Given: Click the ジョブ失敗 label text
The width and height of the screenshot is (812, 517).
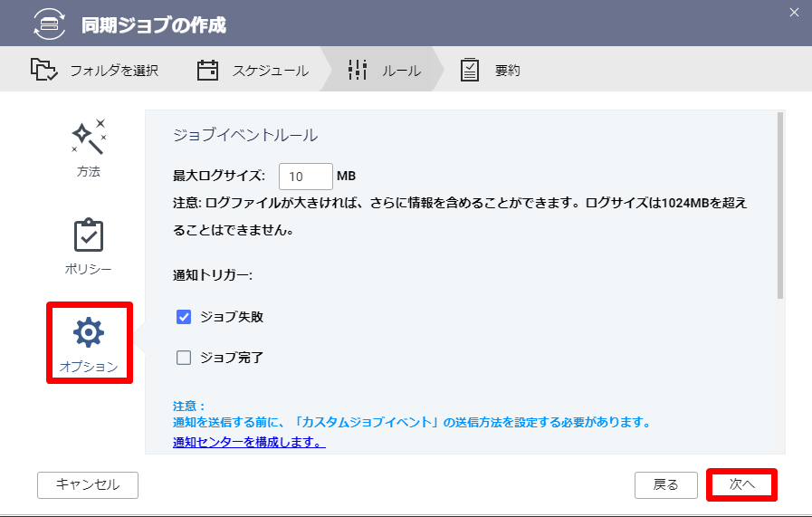Looking at the screenshot, I should pyautogui.click(x=232, y=317).
